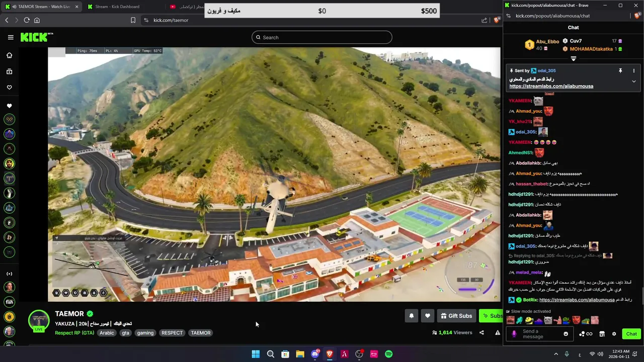Collapse the pinned message chevron
Screen dimensions: 644x362
634,81
